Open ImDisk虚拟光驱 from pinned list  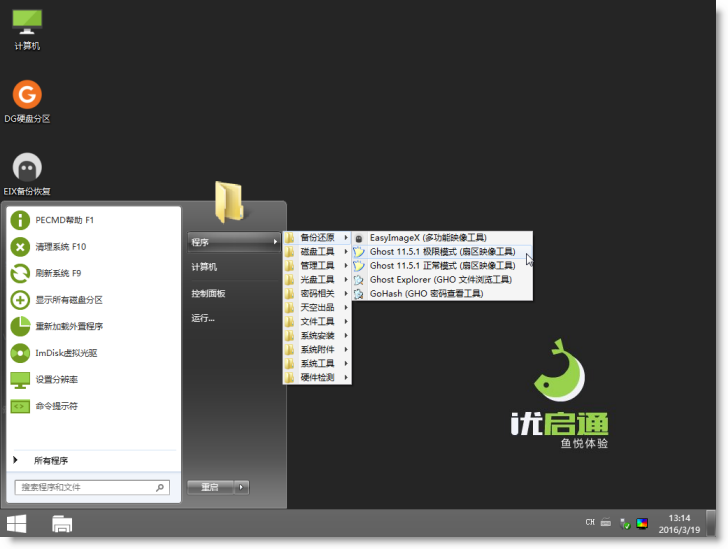[66, 353]
